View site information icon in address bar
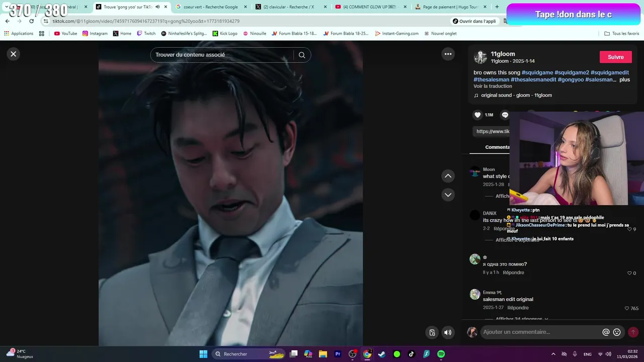This screenshot has height=362, width=644. [x=46, y=21]
